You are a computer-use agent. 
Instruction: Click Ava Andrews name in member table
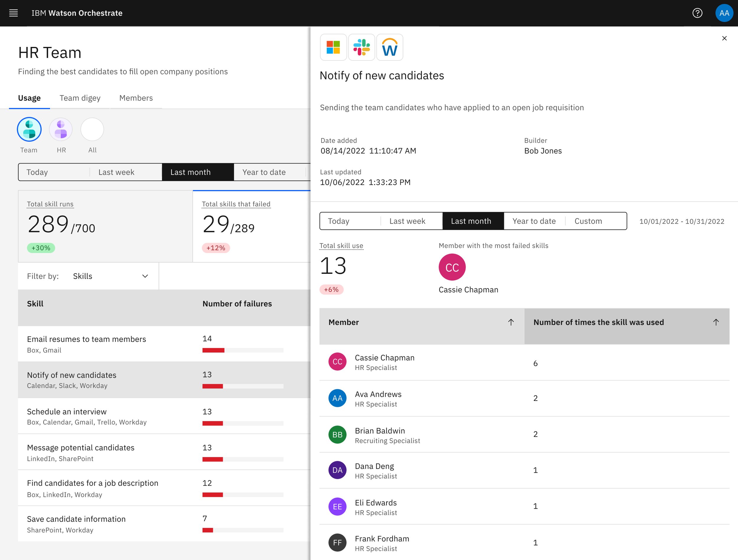click(378, 394)
